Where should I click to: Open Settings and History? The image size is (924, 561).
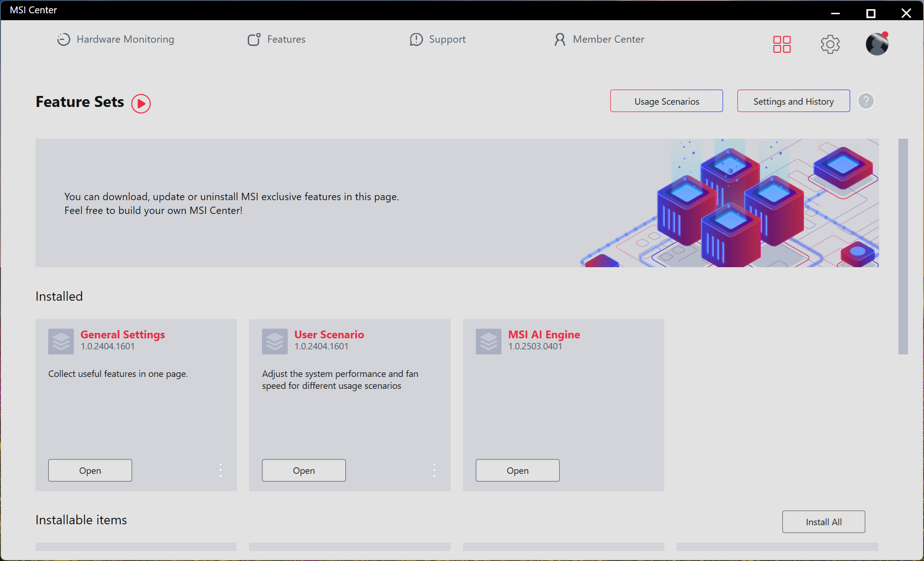click(x=793, y=101)
